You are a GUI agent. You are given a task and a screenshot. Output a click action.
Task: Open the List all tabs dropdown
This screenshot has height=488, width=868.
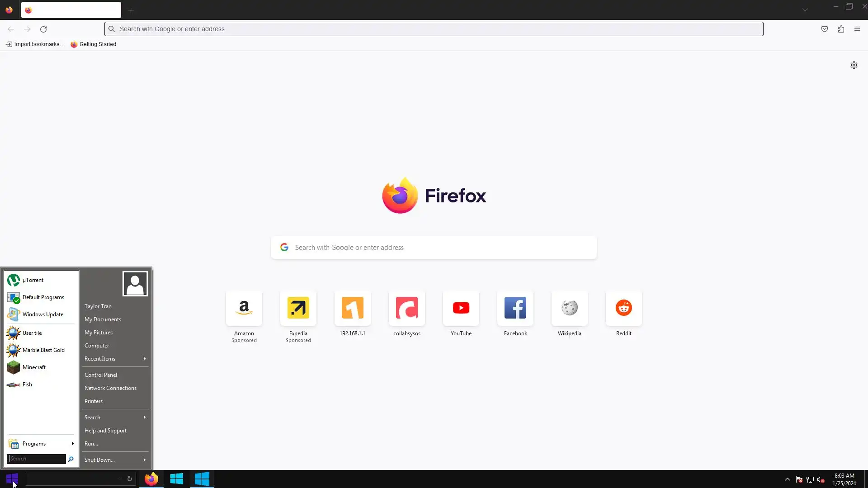point(805,9)
